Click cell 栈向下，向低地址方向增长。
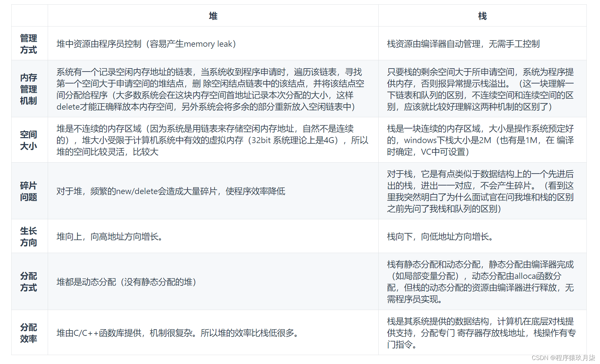The height and width of the screenshot is (364, 600). [482, 236]
